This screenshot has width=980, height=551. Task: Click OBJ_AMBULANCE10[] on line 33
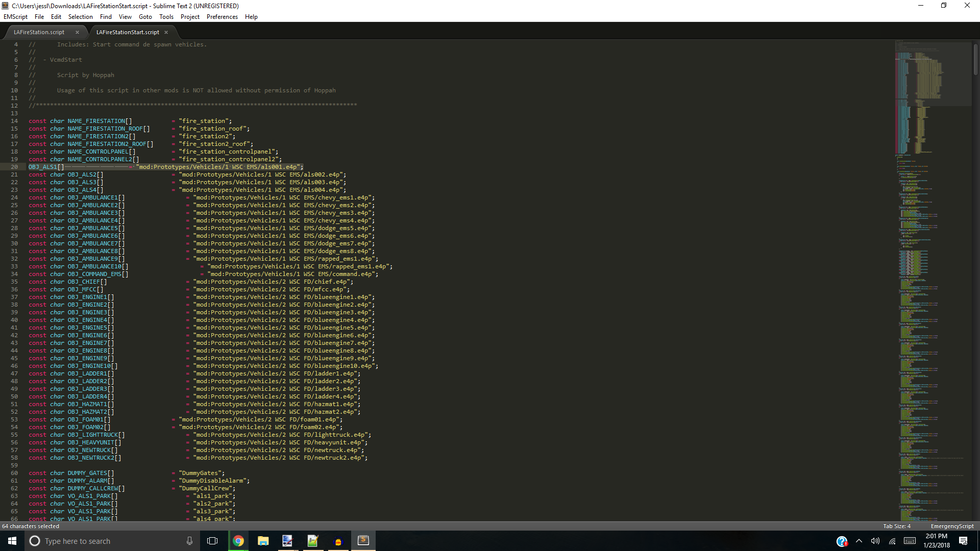coord(98,266)
